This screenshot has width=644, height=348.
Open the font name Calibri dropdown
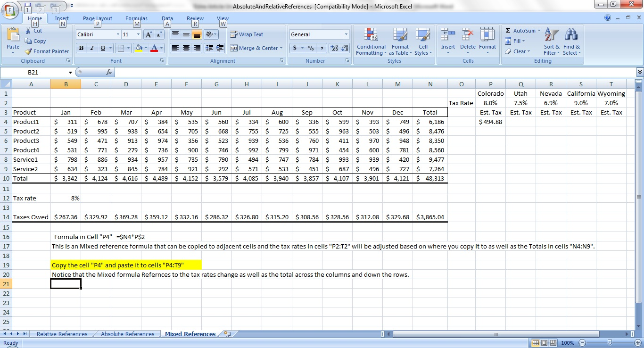[118, 34]
